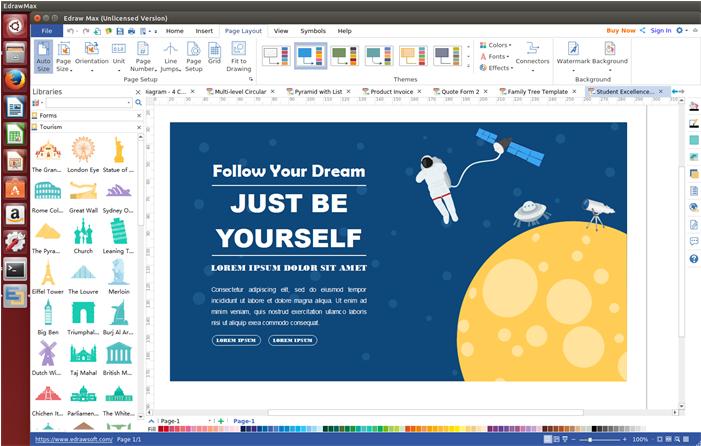Screen dimensions: 701x446
Task: Click the Connectors theme icon
Action: click(x=532, y=54)
